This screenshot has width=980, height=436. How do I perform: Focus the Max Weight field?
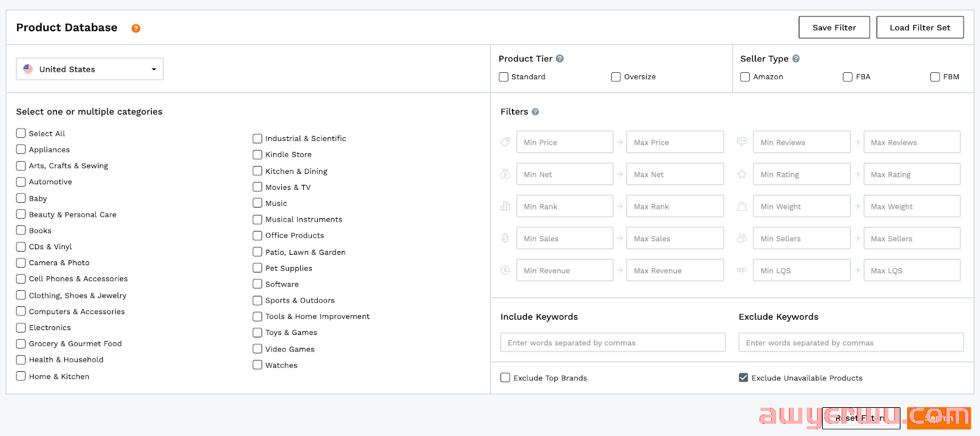tap(912, 206)
